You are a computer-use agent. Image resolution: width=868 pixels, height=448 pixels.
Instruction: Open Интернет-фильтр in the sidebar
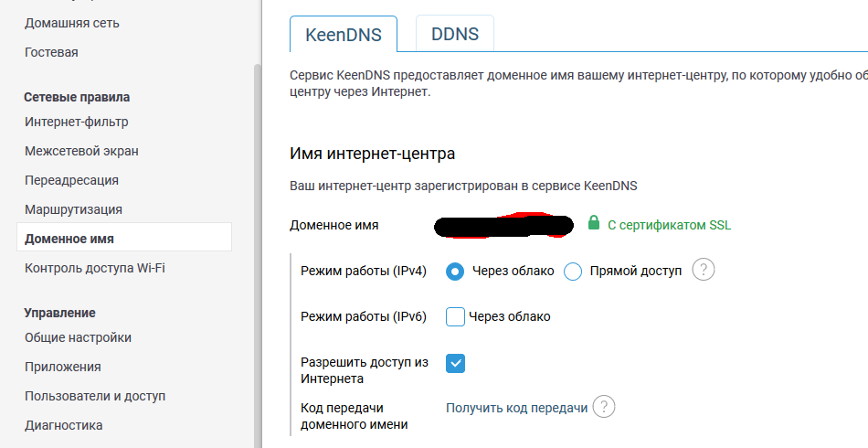77,122
